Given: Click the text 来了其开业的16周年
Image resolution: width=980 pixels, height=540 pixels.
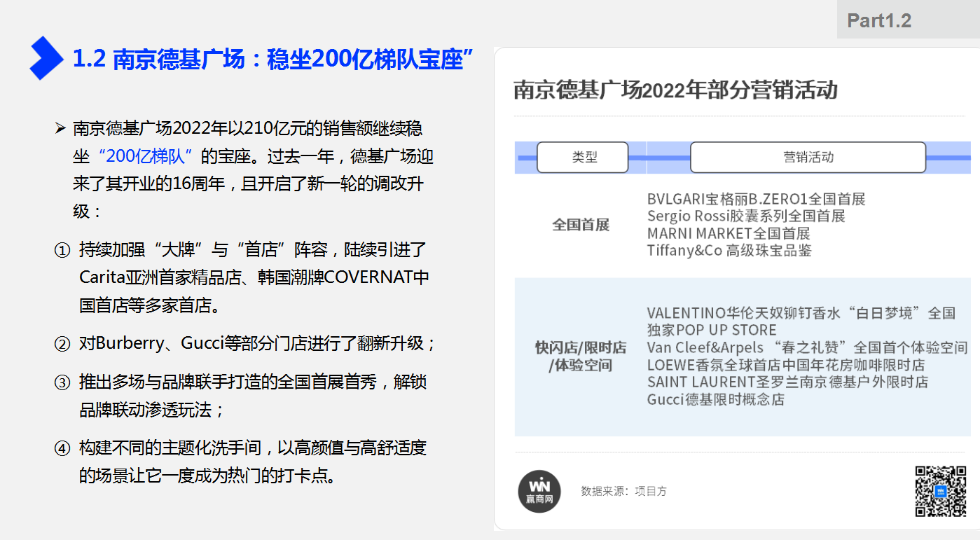Looking at the screenshot, I should [149, 184].
